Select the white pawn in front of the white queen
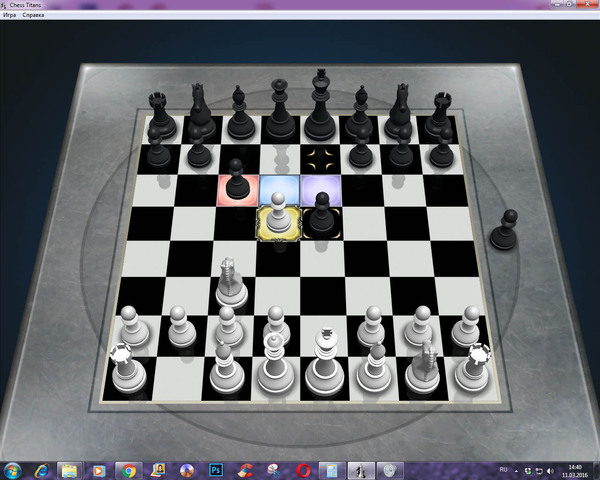 [x=276, y=322]
